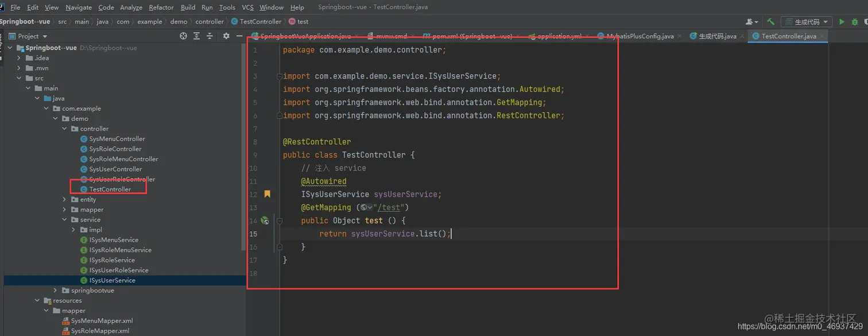This screenshot has height=336, width=868.
Task: Switch to the 生成代码.java tab
Action: click(718, 36)
